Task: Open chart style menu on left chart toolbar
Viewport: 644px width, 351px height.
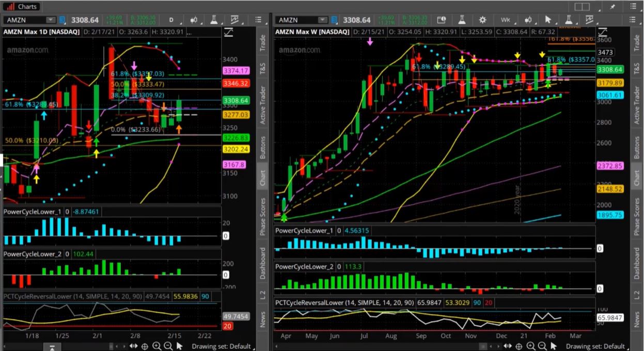Action: point(195,20)
